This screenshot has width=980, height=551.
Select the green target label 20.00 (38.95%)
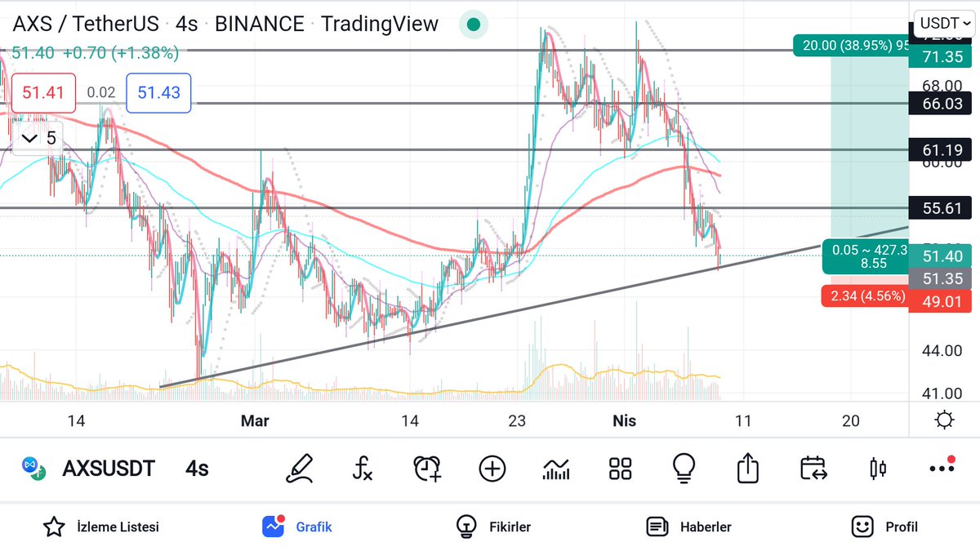[x=852, y=45]
